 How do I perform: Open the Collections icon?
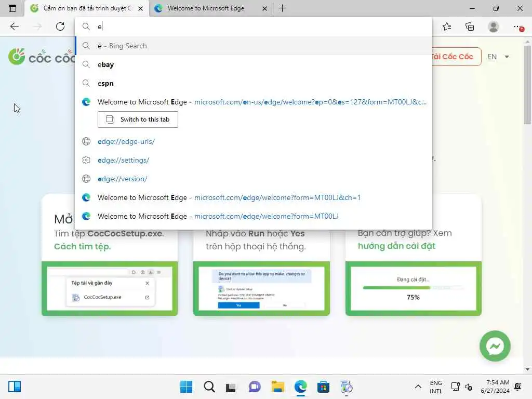[x=470, y=26]
